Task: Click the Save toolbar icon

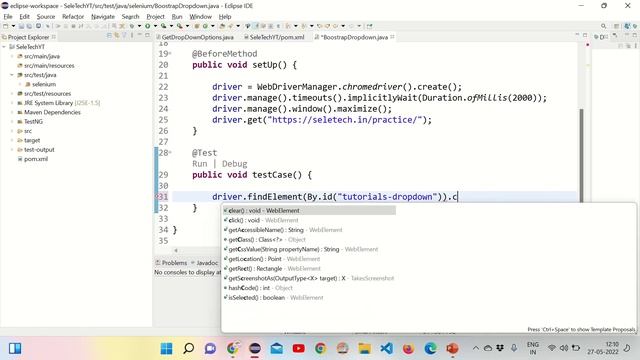Action: [x=21, y=26]
